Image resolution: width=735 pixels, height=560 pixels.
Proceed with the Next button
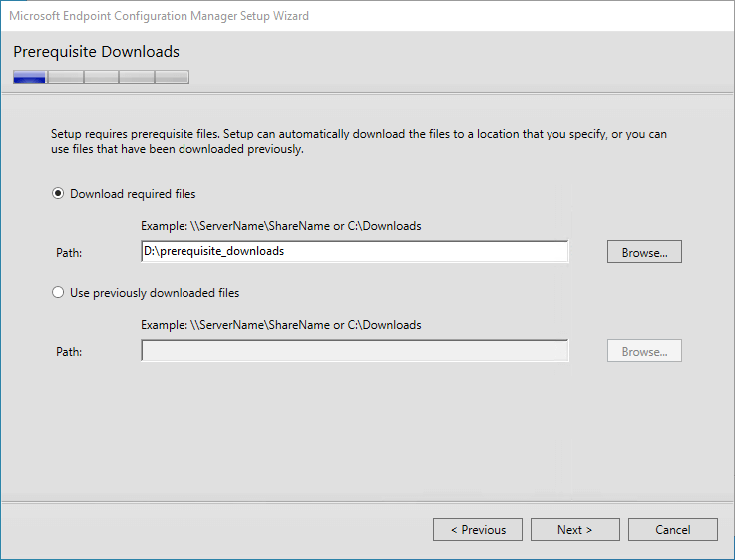tap(575, 529)
